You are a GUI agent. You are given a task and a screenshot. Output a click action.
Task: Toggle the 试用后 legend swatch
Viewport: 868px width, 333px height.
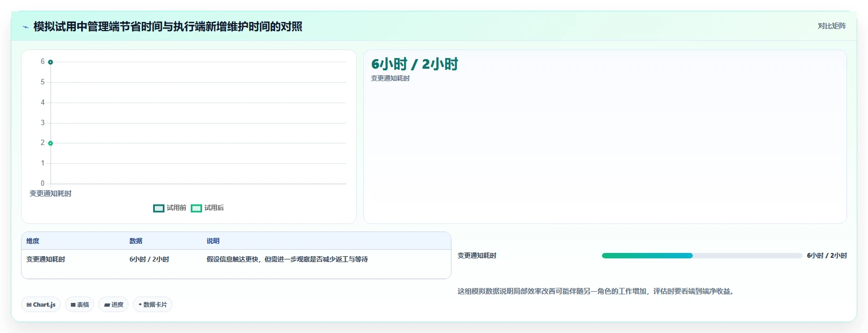196,208
